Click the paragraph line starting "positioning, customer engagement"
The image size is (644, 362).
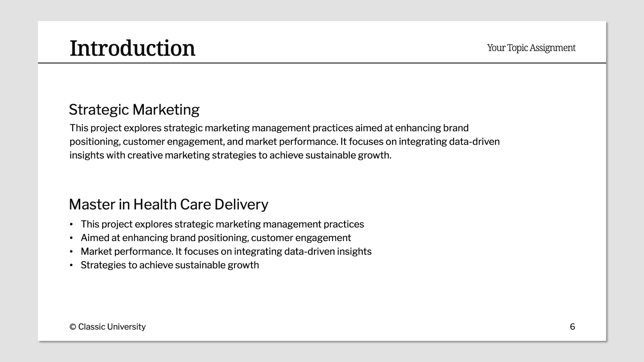284,142
